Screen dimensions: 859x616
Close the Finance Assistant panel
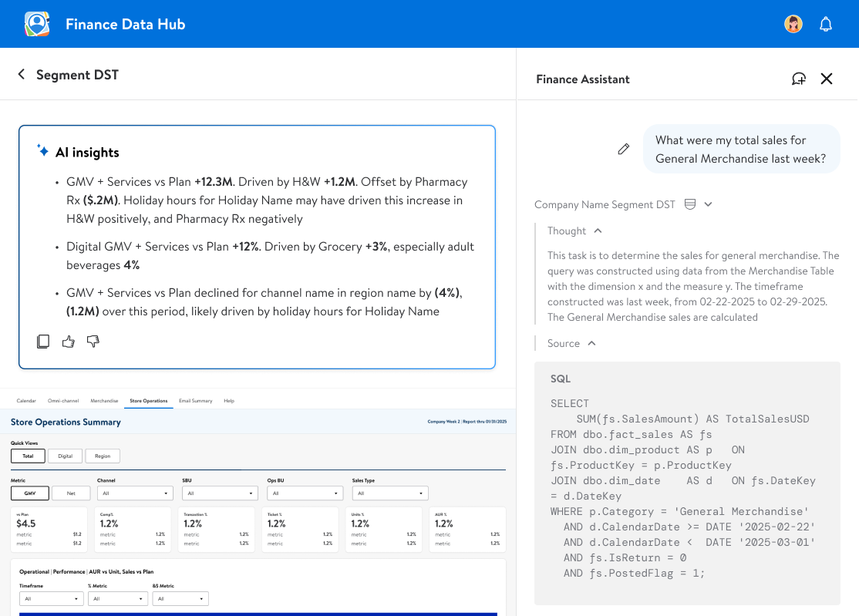827,79
